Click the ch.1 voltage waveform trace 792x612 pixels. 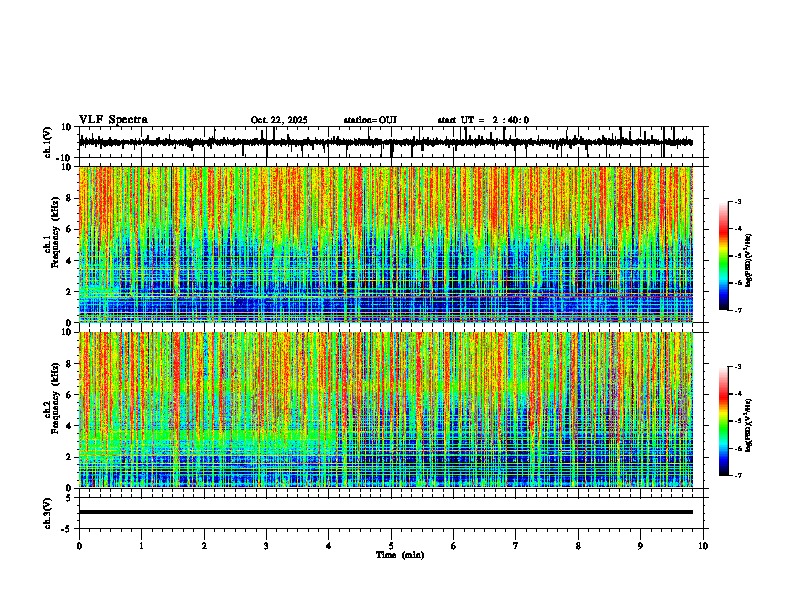tap(385, 142)
